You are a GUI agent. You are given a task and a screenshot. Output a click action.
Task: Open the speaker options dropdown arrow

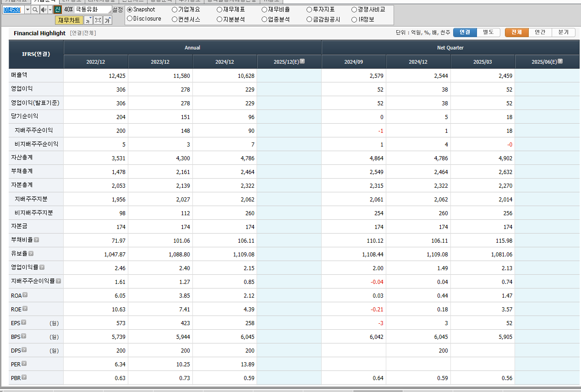(x=50, y=10)
